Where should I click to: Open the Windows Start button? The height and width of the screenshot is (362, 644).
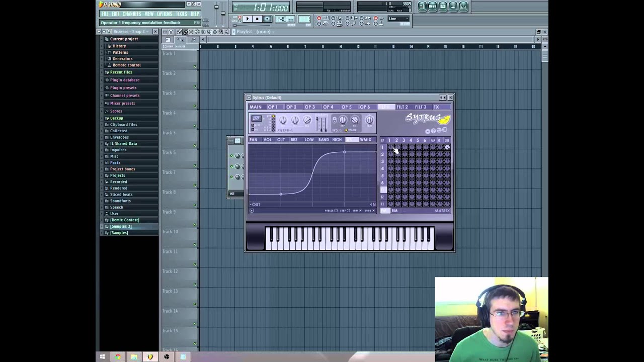[x=102, y=357]
